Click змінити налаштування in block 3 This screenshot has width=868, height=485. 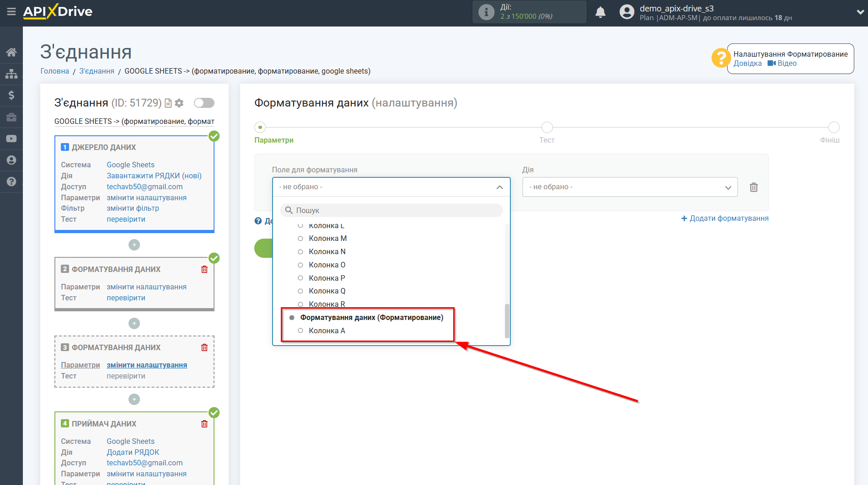point(147,365)
